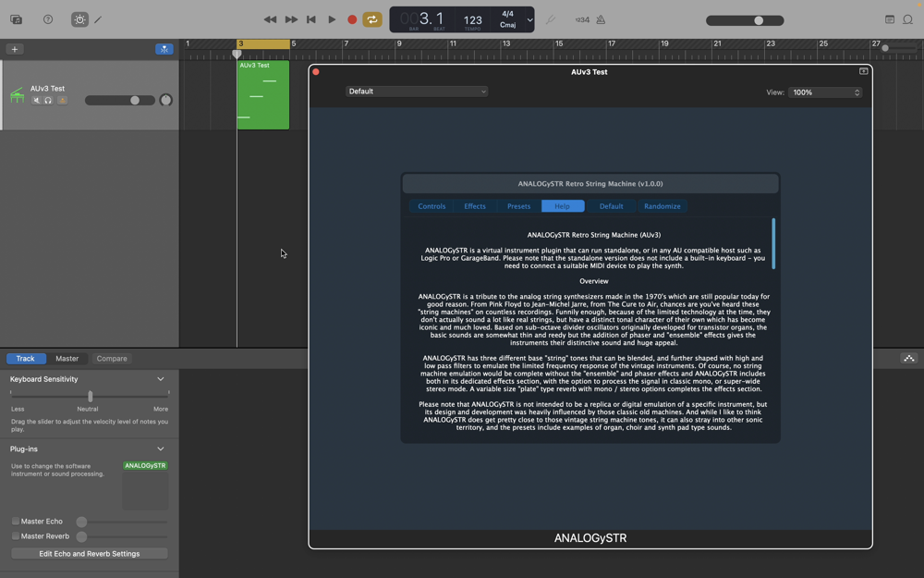
Task: Open the Loop Browser icon
Action: pyautogui.click(x=908, y=19)
